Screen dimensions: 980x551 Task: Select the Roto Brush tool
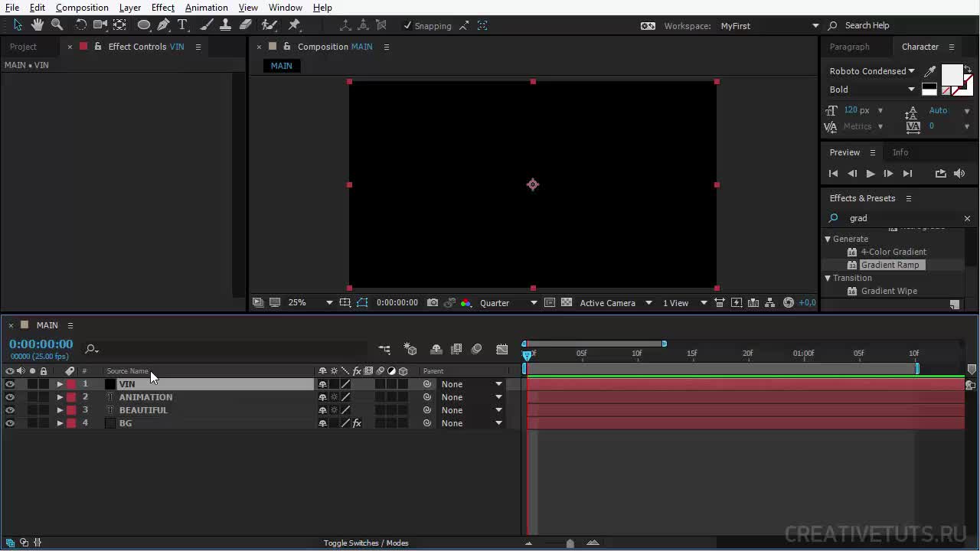tap(269, 25)
